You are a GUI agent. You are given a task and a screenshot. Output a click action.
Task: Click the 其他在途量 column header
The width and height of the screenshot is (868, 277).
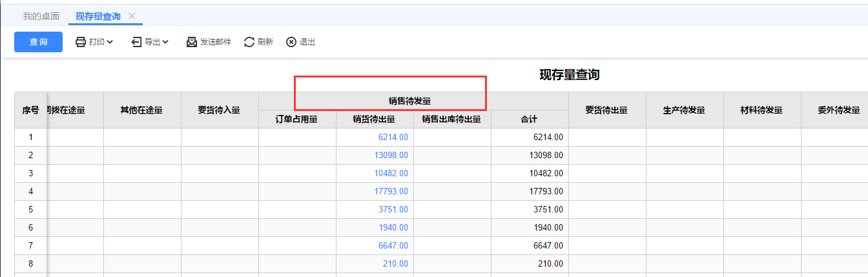141,110
